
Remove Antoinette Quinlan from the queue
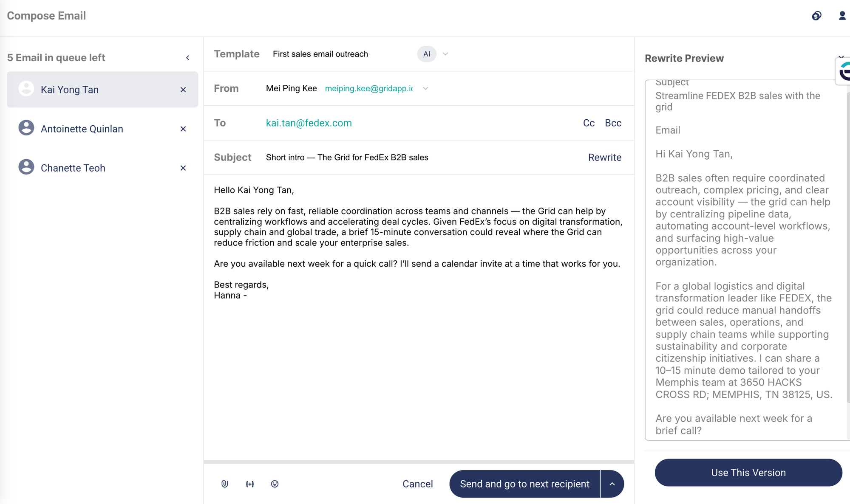pyautogui.click(x=183, y=129)
